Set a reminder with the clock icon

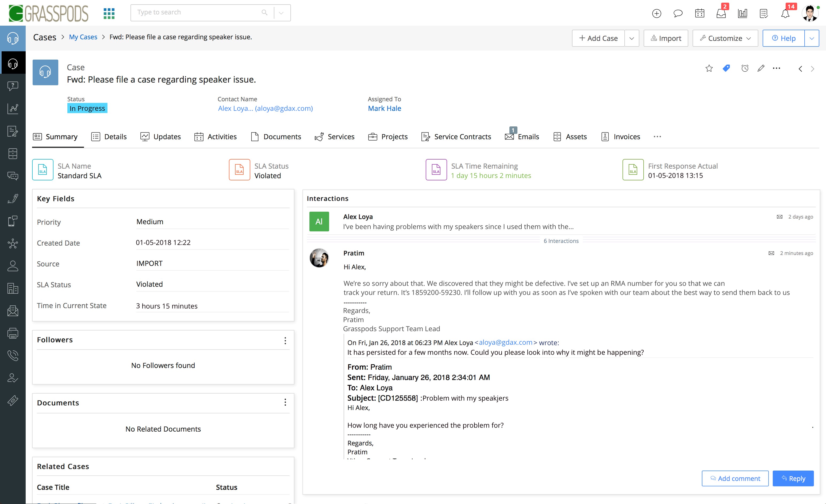point(744,68)
